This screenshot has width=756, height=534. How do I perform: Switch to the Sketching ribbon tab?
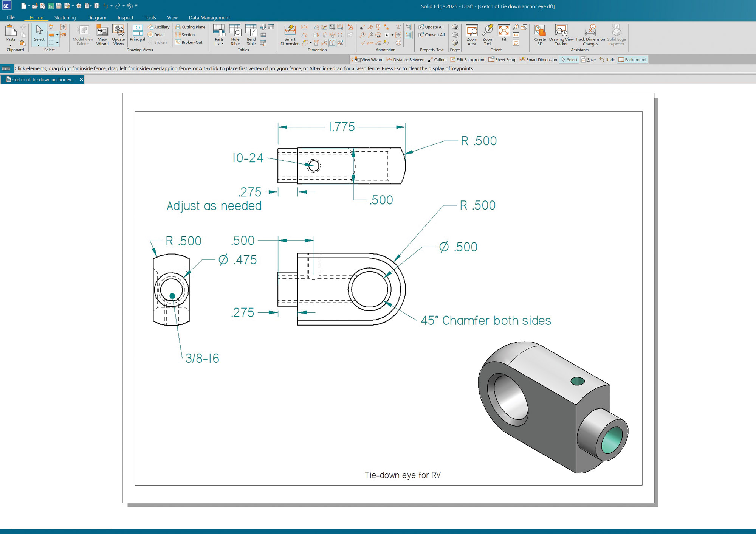click(65, 17)
